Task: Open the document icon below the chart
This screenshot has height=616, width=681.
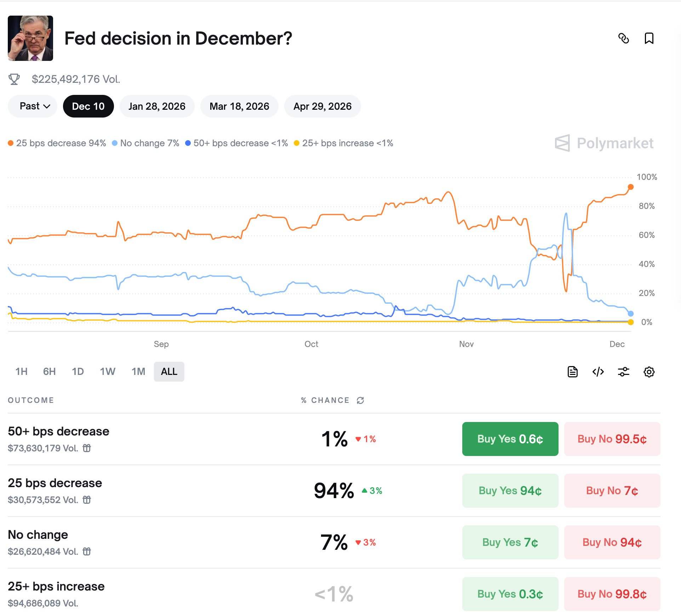Action: coord(572,372)
